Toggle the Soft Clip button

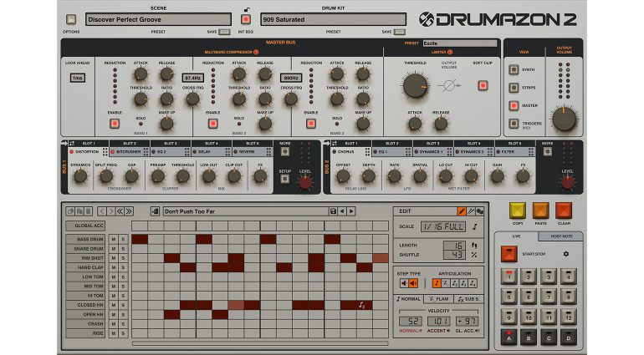(483, 86)
